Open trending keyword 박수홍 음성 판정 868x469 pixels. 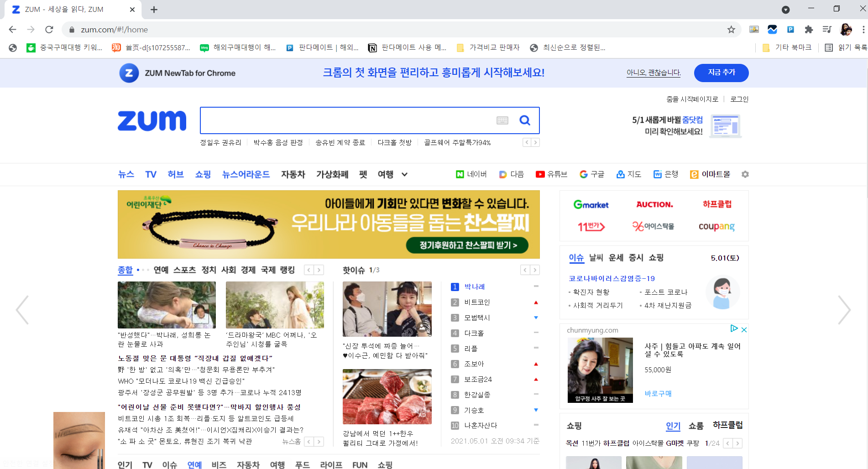278,142
